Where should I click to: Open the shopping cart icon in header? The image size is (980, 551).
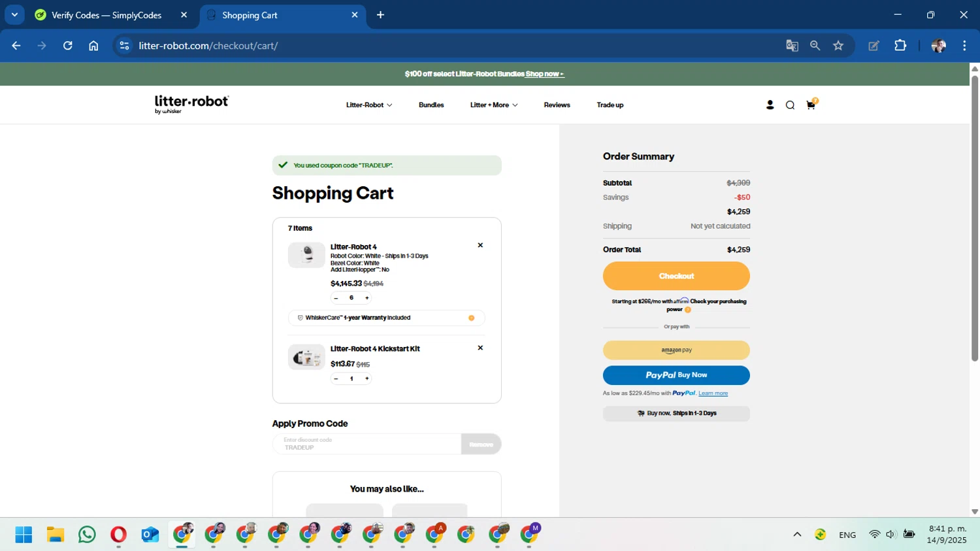click(x=811, y=104)
